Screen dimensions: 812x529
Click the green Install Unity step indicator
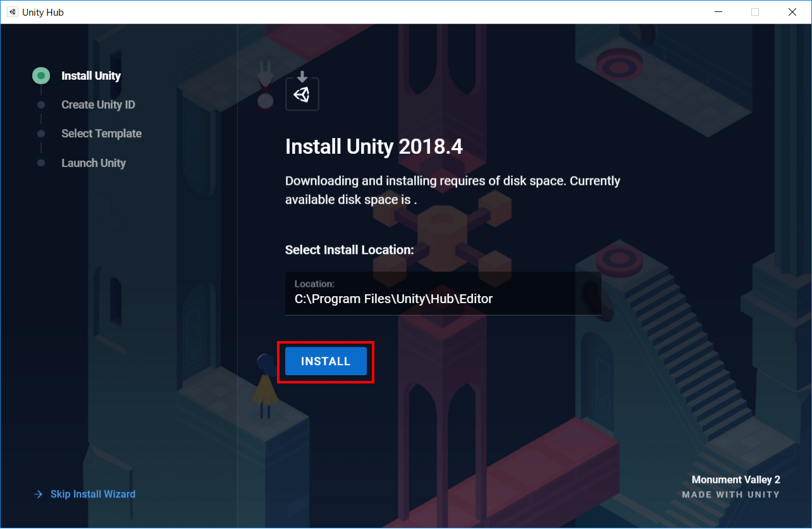(x=41, y=76)
